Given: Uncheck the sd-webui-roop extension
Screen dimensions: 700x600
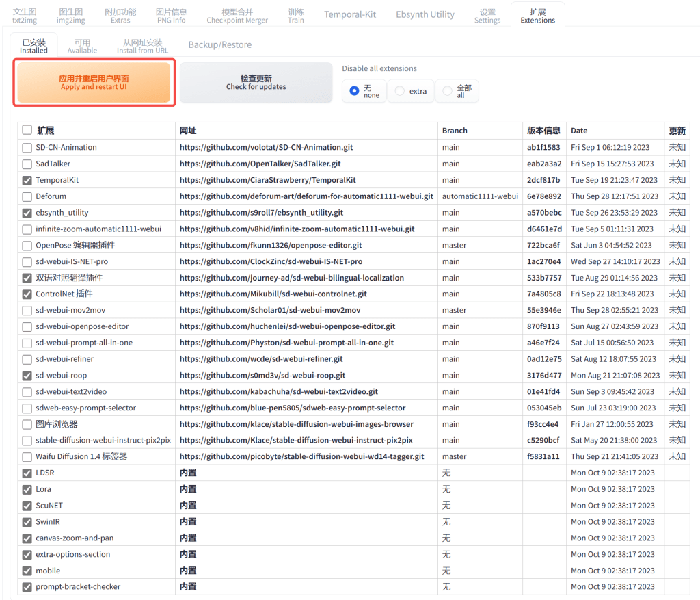Looking at the screenshot, I should (27, 376).
